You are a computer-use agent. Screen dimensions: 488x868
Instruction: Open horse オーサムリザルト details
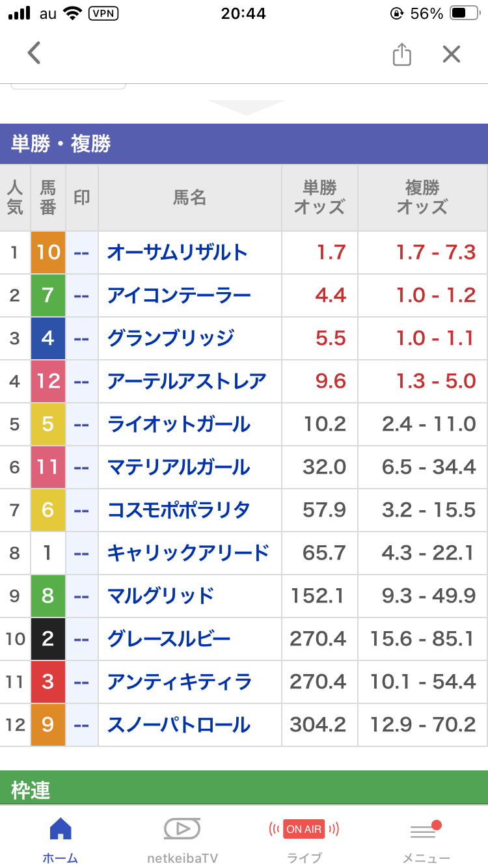click(178, 252)
